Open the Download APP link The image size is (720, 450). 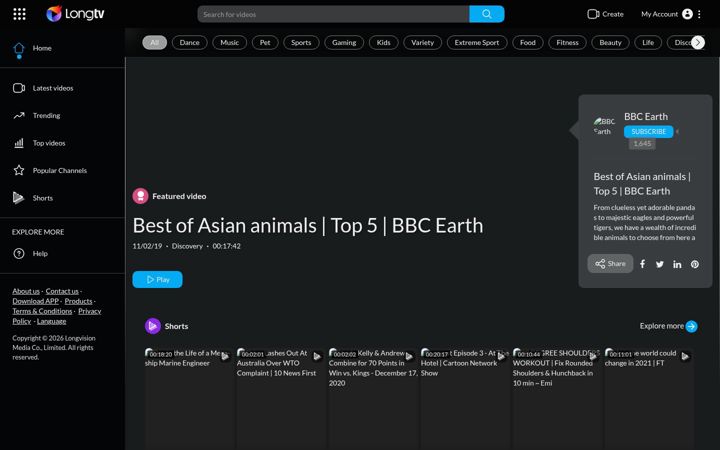tap(35, 301)
